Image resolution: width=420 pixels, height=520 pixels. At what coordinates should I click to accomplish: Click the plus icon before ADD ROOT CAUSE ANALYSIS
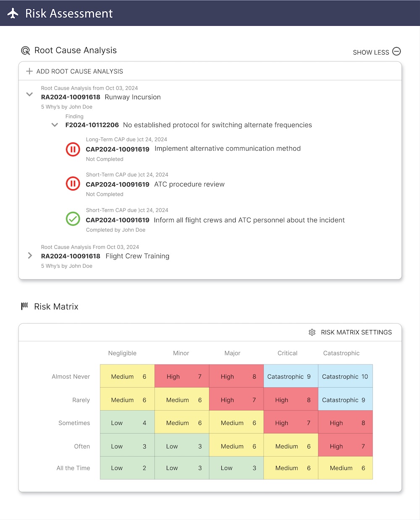pyautogui.click(x=29, y=71)
